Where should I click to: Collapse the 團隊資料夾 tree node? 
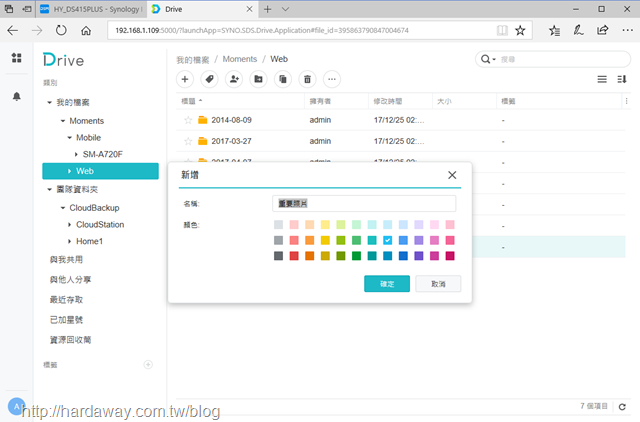49,189
